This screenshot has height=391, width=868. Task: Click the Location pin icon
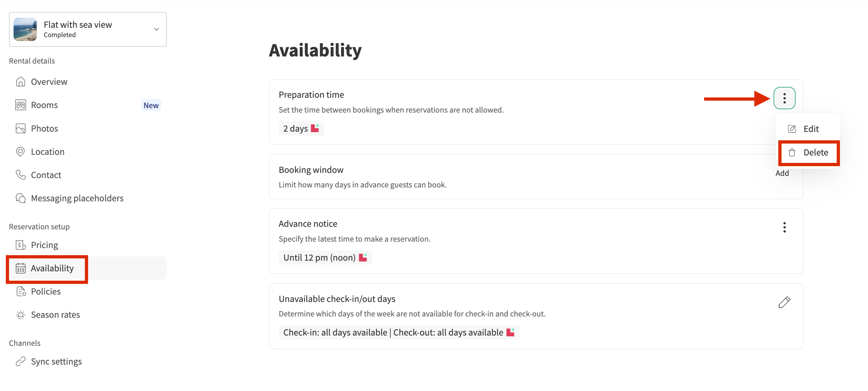click(x=21, y=152)
